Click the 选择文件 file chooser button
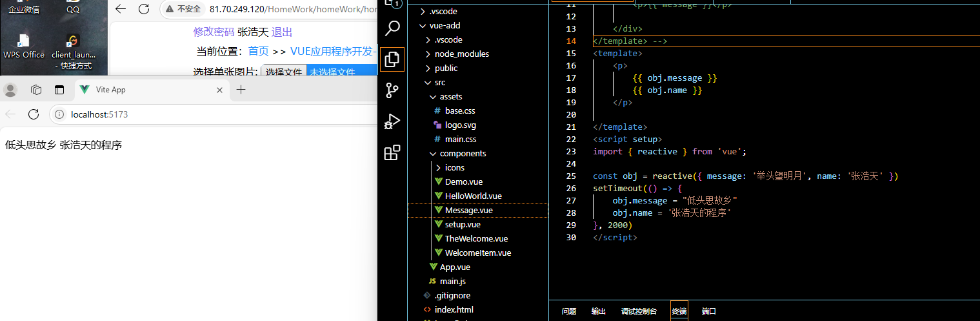Image resolution: width=980 pixels, height=321 pixels. pos(284,72)
